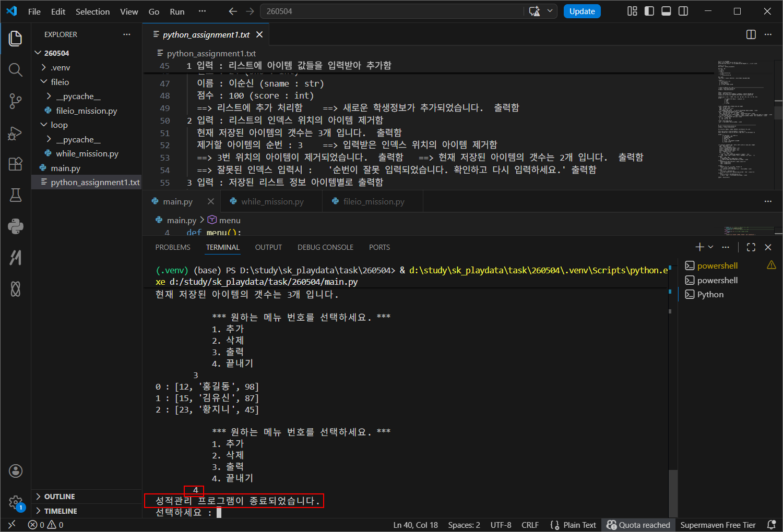Maximize the terminal panel size
Viewport: 783px width, 532px height.
click(x=751, y=247)
